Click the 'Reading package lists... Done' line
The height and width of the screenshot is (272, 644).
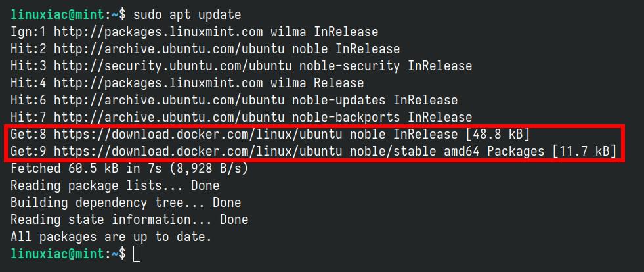pyautogui.click(x=115, y=185)
